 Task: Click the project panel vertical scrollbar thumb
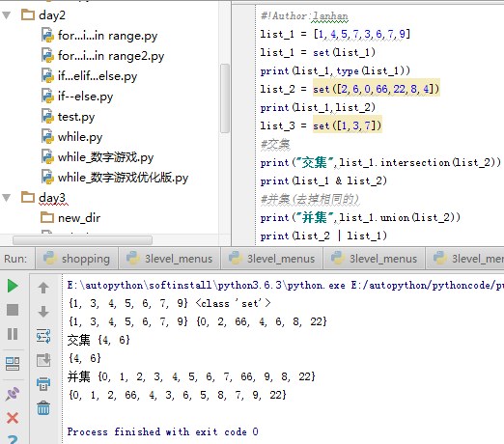[225, 98]
